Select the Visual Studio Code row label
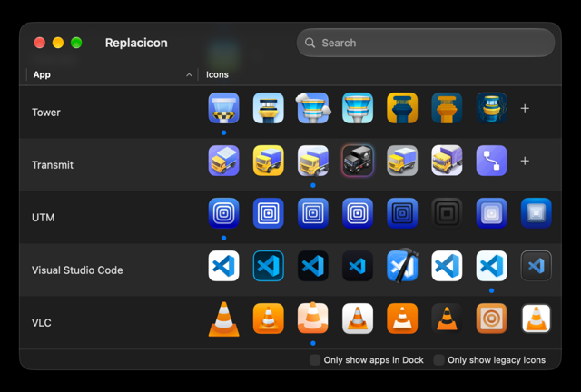The image size is (581, 392). (x=77, y=270)
